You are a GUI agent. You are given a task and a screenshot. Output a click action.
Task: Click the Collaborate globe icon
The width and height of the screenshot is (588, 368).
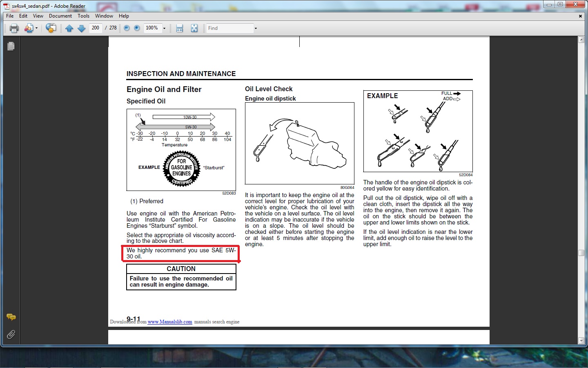[51, 28]
